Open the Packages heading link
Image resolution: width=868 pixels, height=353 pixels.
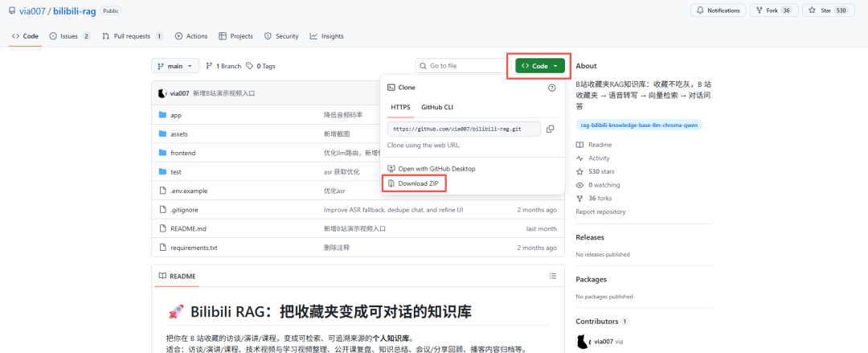point(592,279)
